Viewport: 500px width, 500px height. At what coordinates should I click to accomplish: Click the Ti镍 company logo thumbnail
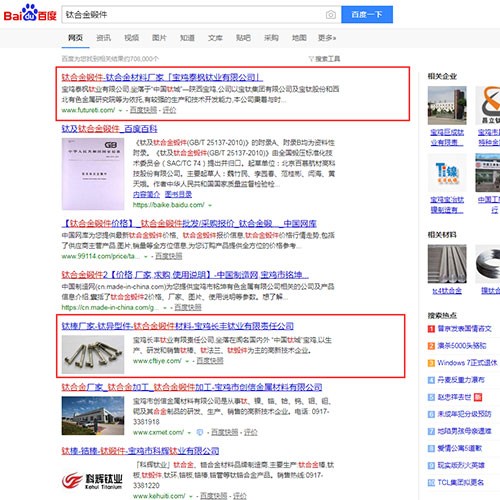(x=447, y=173)
